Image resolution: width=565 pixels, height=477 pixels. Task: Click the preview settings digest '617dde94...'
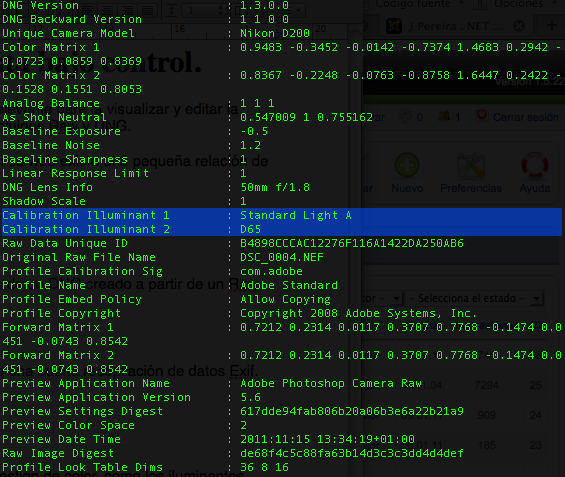pos(352,411)
